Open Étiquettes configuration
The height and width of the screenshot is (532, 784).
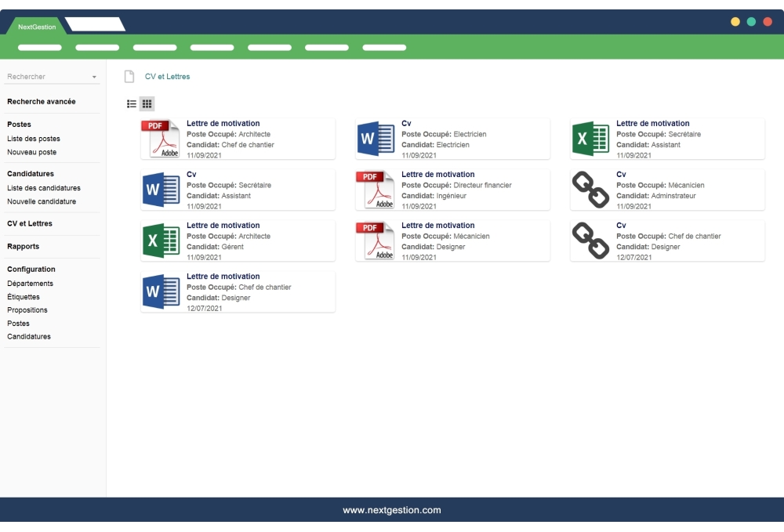click(24, 297)
